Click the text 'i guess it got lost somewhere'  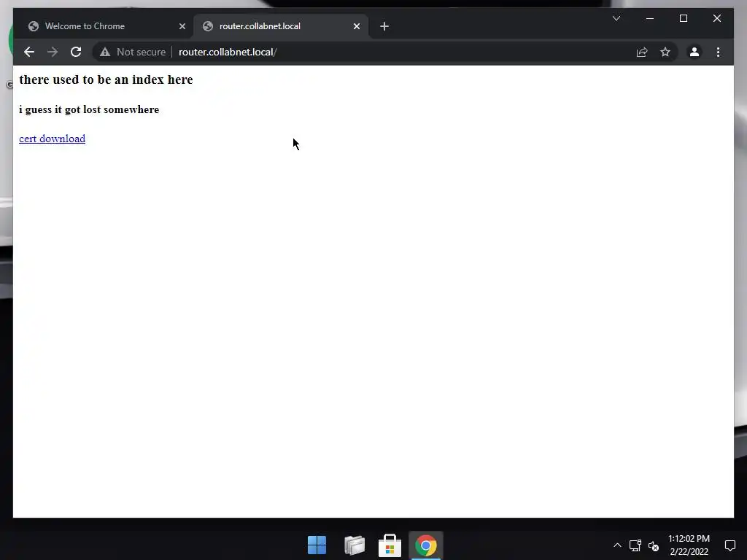click(x=89, y=109)
